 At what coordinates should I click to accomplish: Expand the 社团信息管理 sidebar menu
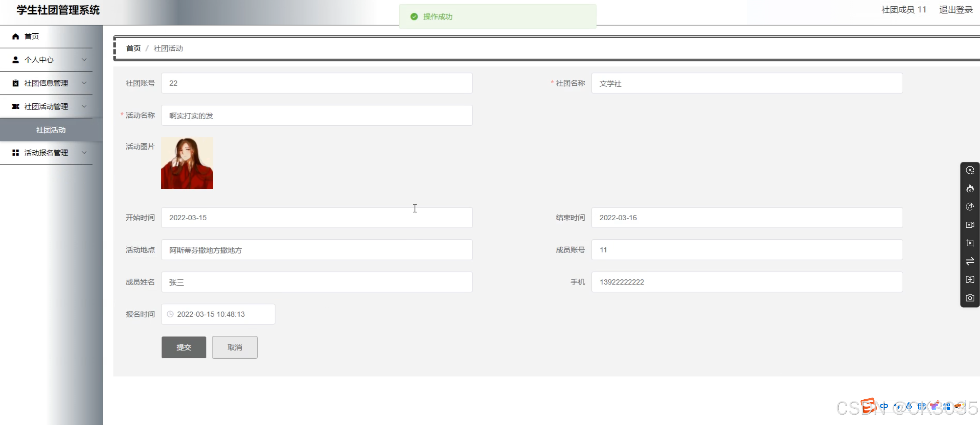[x=47, y=83]
